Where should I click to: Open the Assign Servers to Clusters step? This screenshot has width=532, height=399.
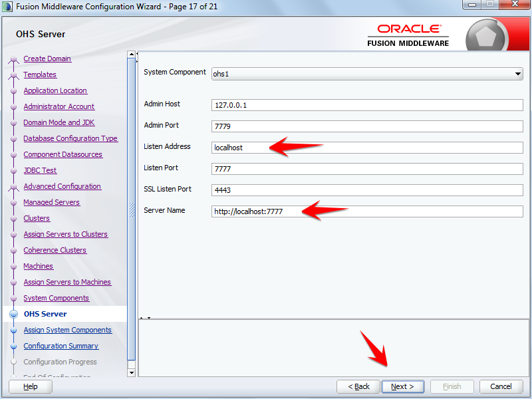[65, 234]
